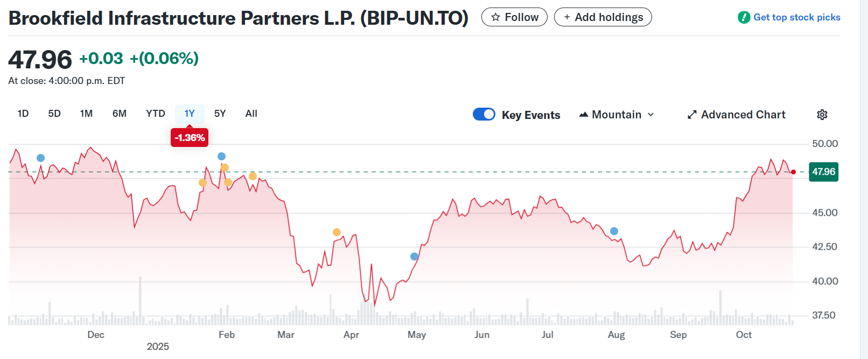The image size is (868, 359).
Task: Toggle the Key Events switch off
Action: pos(484,114)
